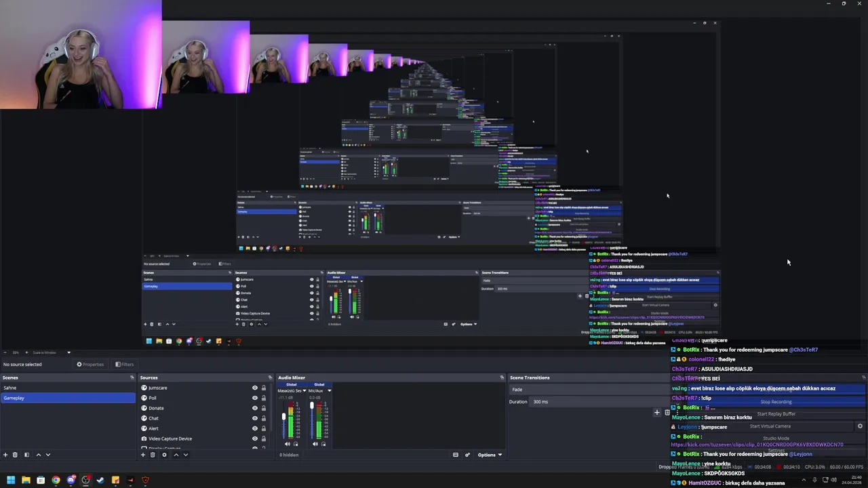Add a new source with the plus icon

[143, 455]
